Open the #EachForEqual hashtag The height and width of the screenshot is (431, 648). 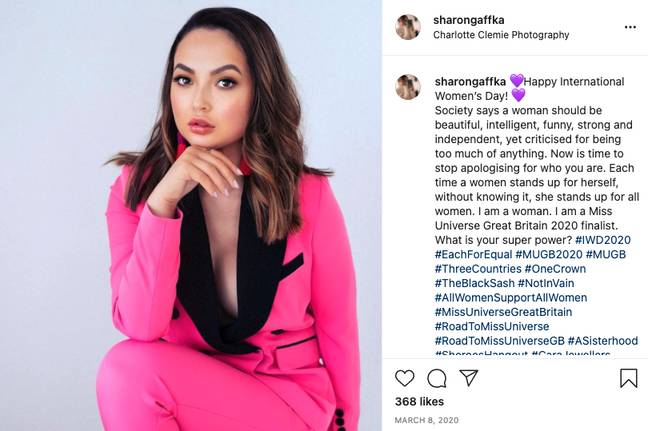[x=474, y=255]
